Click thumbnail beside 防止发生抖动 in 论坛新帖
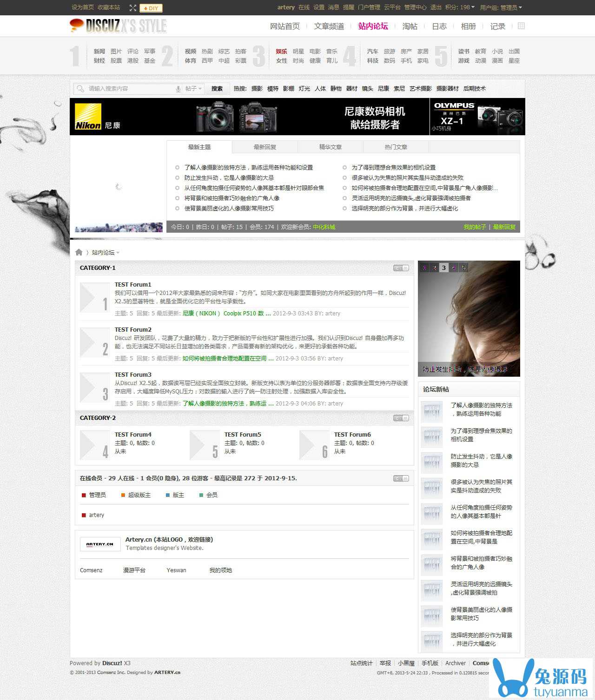Viewport: 595px width, 700px height. (x=432, y=463)
